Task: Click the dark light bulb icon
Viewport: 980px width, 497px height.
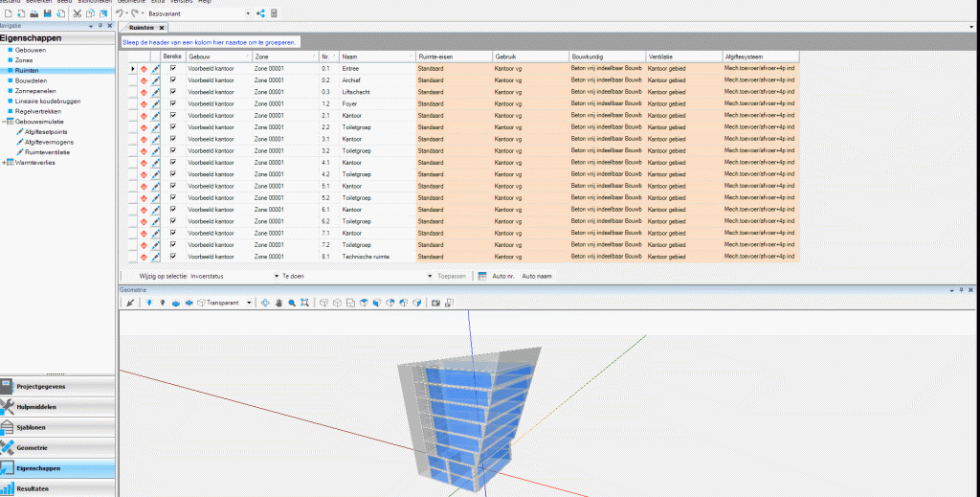Action: [162, 303]
